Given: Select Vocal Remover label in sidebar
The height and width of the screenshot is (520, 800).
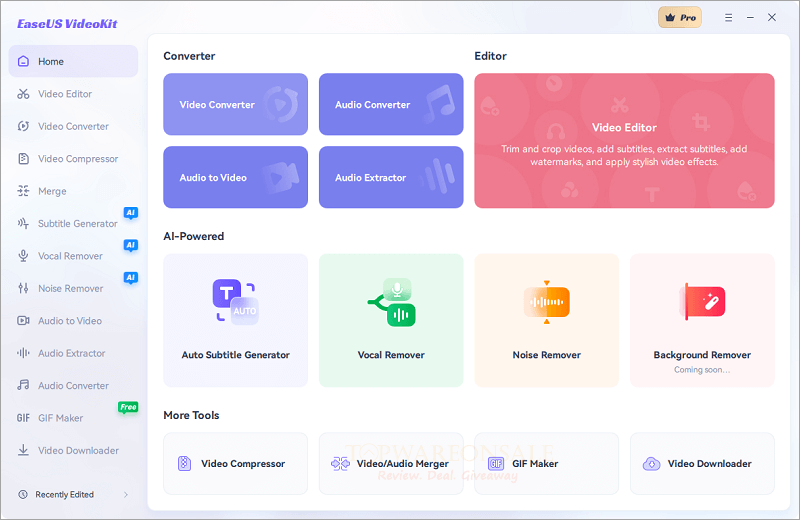Looking at the screenshot, I should (x=70, y=256).
